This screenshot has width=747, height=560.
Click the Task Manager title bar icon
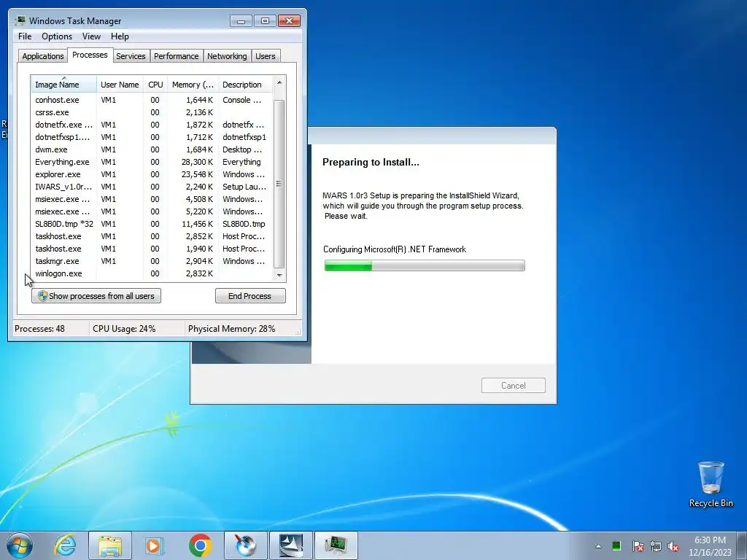click(x=20, y=20)
